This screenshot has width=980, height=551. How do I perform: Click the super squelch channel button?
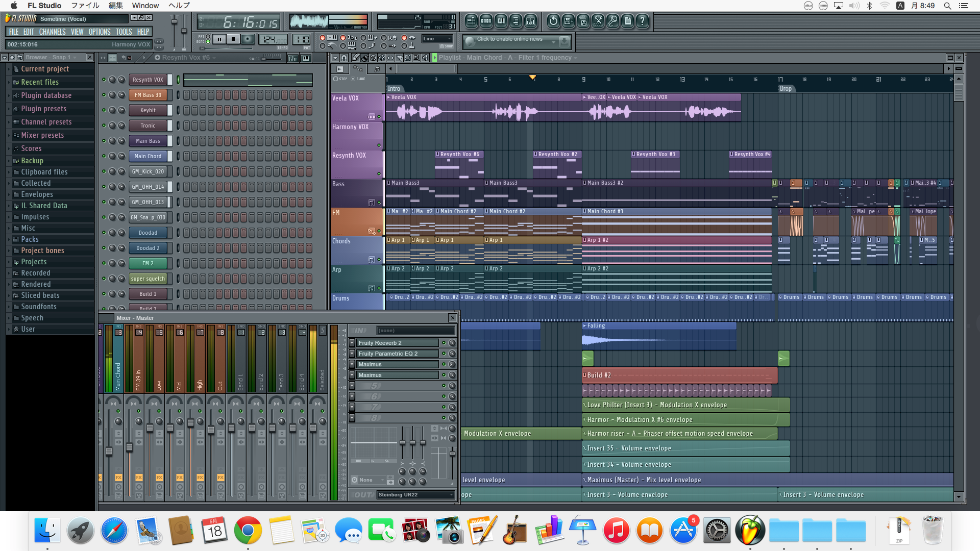[148, 279]
